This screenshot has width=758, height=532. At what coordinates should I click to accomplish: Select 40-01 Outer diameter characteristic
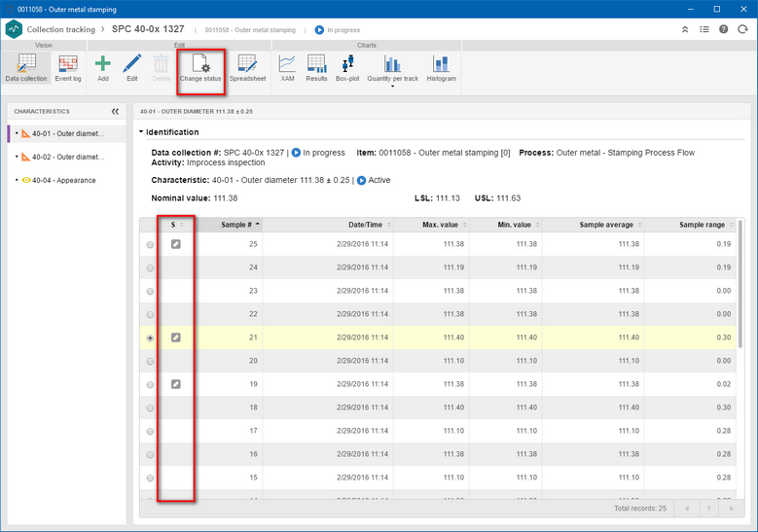[x=67, y=133]
